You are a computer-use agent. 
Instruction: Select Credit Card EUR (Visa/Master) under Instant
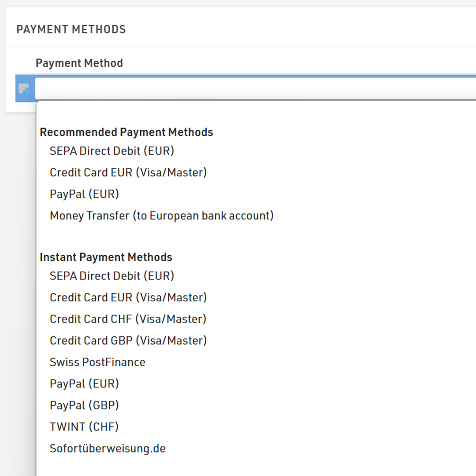click(128, 297)
